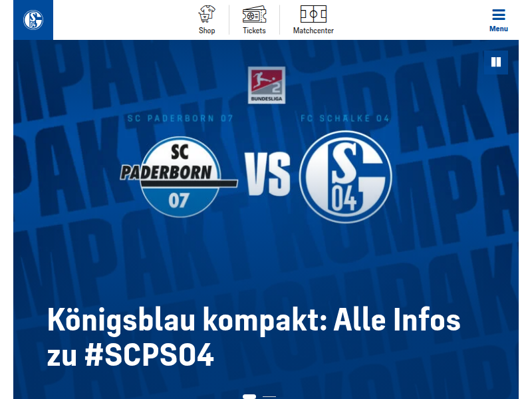The height and width of the screenshot is (399, 532).
Task: Click the #SCPS04 hashtag in the headline
Action: pos(149,355)
